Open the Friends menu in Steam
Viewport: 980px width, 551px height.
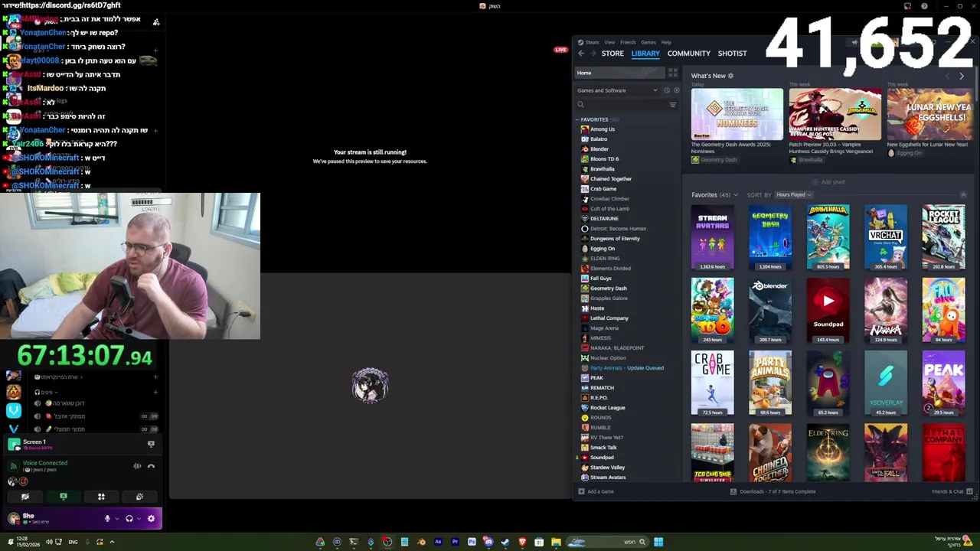(x=628, y=43)
